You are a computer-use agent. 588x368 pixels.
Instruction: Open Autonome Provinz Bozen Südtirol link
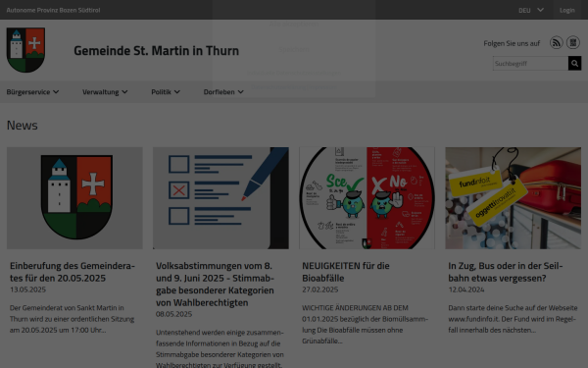tap(53, 10)
